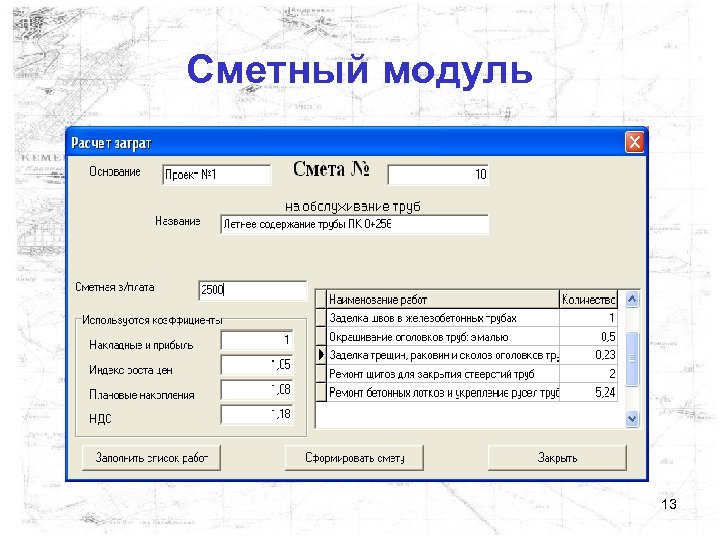Click quantity cell with value 5,24

point(588,393)
